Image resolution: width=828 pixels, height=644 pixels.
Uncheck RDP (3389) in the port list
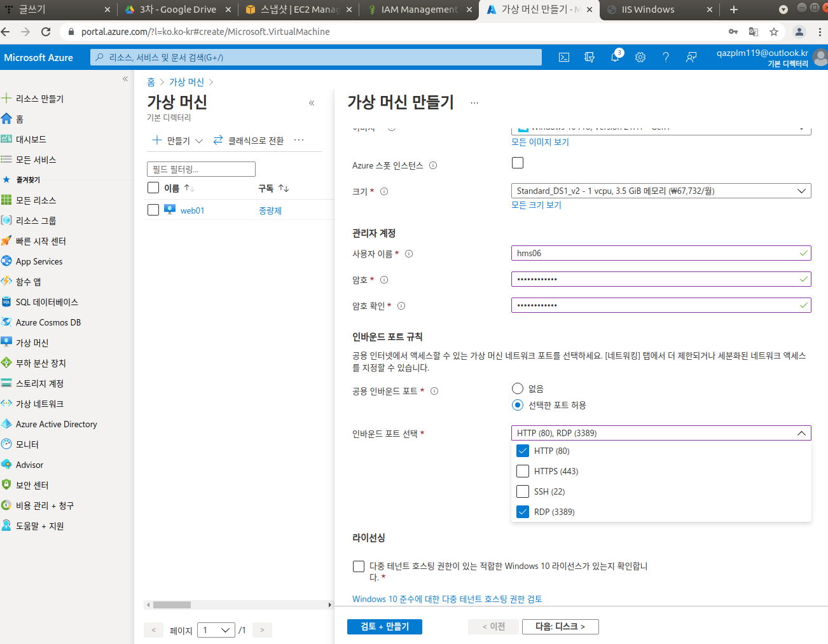pos(523,512)
